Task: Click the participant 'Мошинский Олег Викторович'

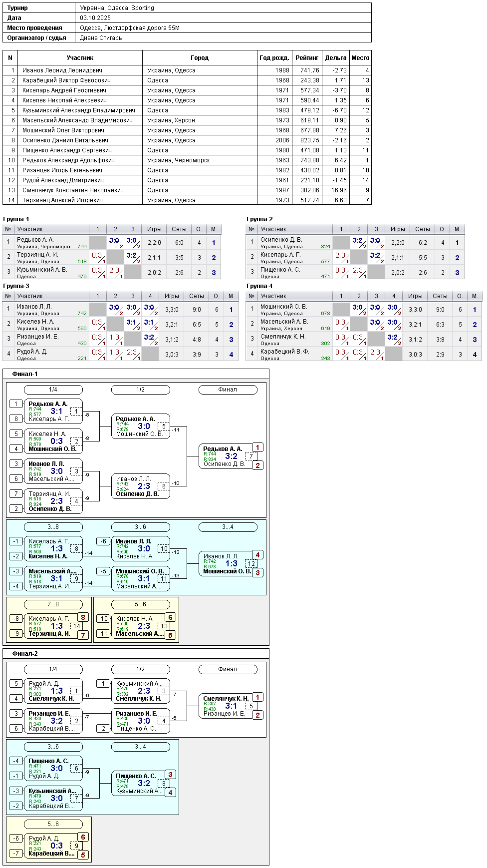Action: 63,130
